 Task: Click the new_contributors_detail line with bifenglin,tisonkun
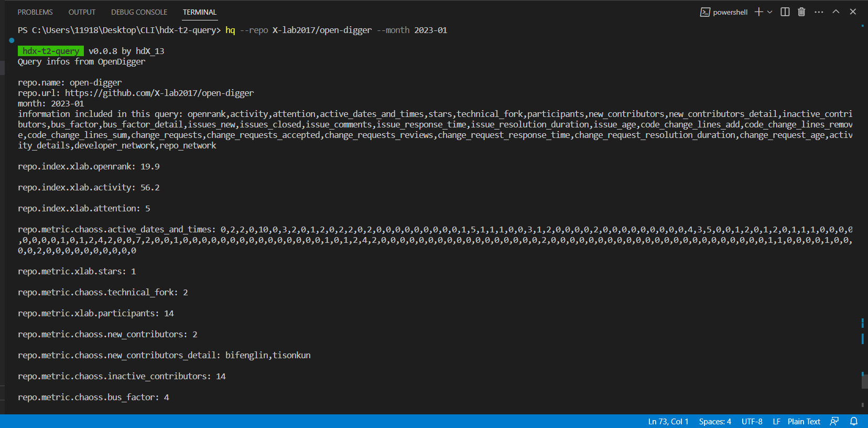point(164,355)
